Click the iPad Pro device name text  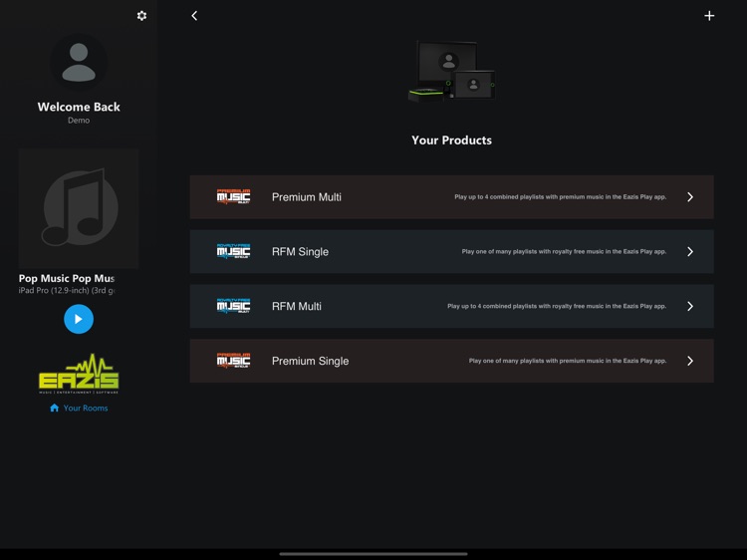(x=67, y=290)
